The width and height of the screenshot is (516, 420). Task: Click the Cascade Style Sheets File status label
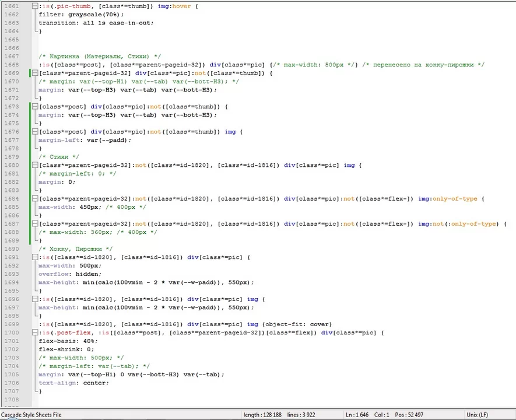(x=31, y=415)
